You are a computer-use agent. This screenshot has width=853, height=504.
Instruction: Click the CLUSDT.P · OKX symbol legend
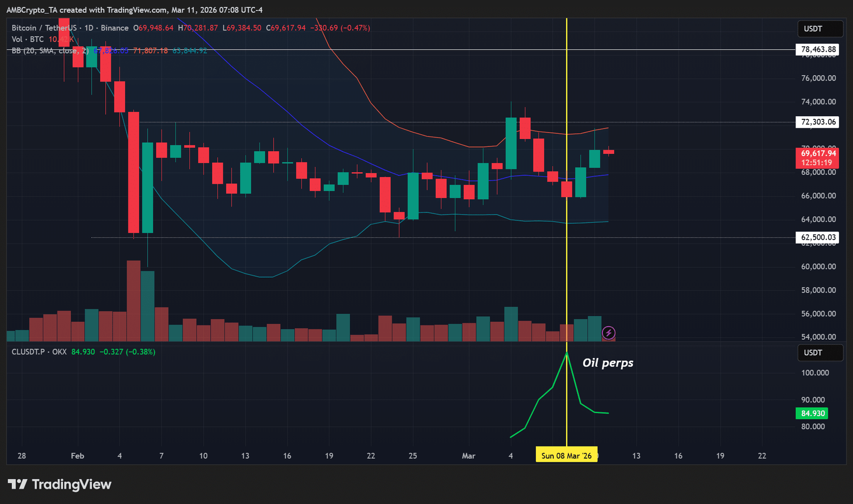pyautogui.click(x=39, y=352)
